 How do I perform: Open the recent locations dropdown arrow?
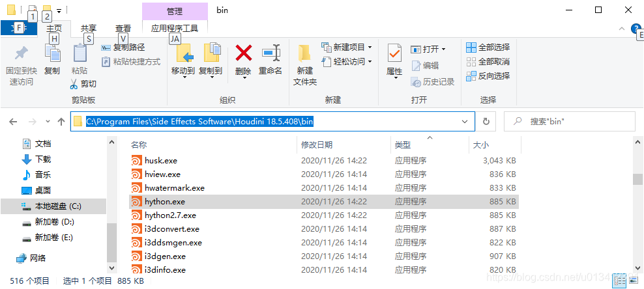(x=48, y=122)
